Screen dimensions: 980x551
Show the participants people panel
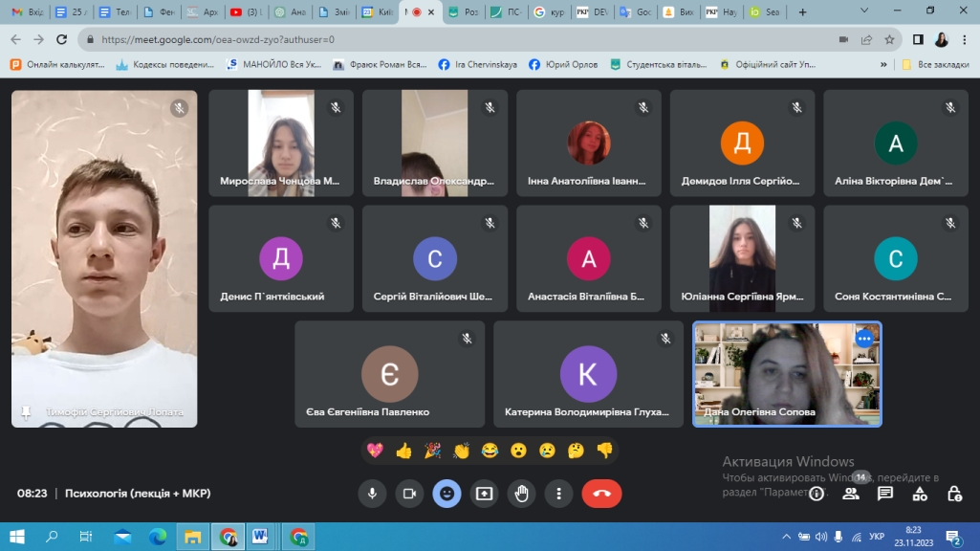pos(851,494)
